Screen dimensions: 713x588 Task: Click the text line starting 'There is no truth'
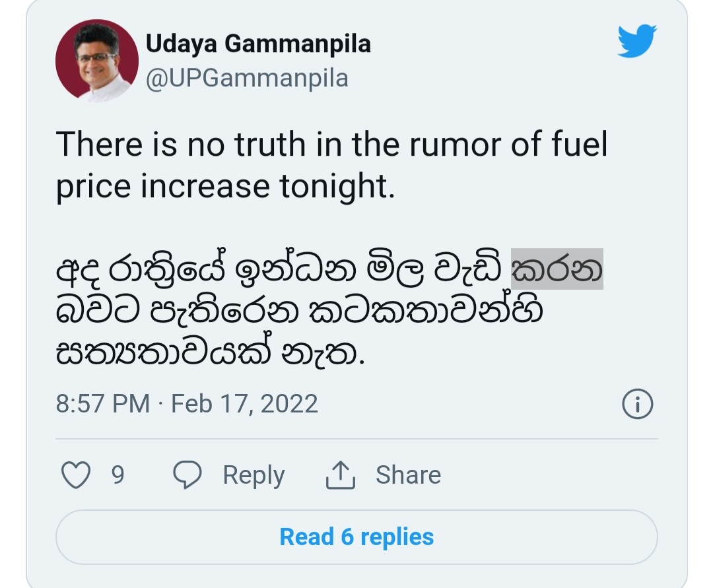tap(331, 144)
